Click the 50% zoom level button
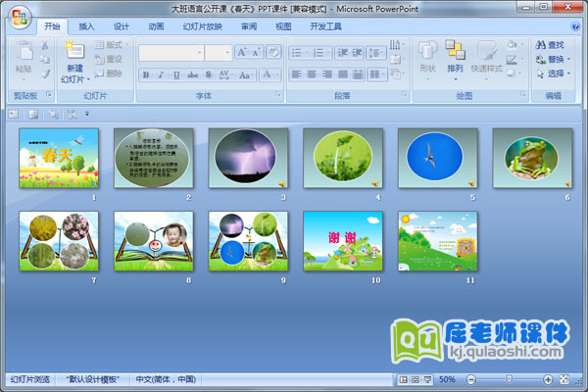The width and height of the screenshot is (588, 392). (x=446, y=379)
